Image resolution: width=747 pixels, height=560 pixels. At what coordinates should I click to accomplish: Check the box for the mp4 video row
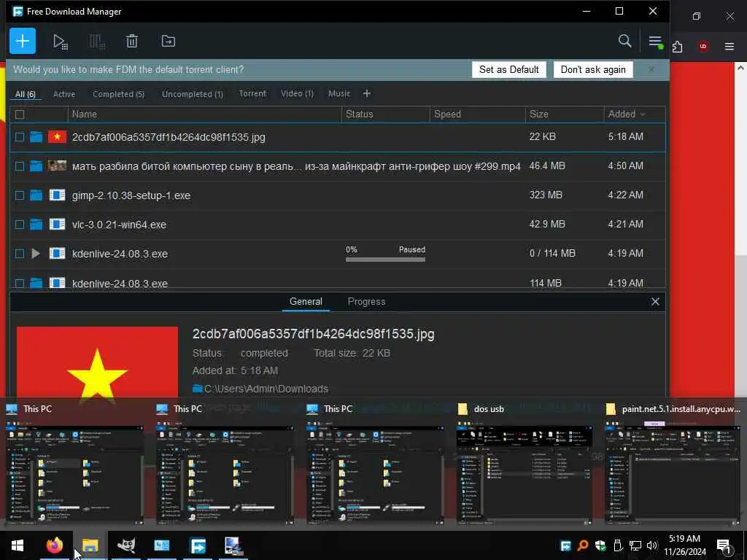point(20,166)
